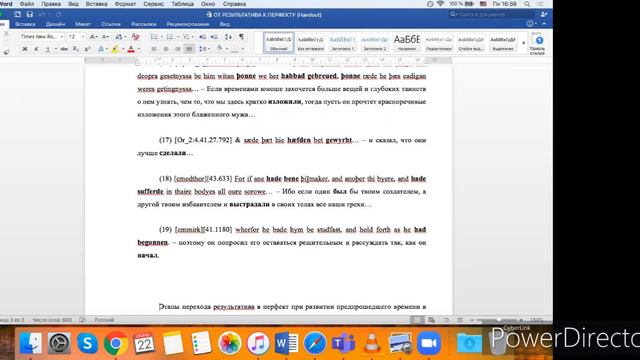Save the document with the floppy disk icon
The width and height of the screenshot is (640, 360).
coord(29,14)
